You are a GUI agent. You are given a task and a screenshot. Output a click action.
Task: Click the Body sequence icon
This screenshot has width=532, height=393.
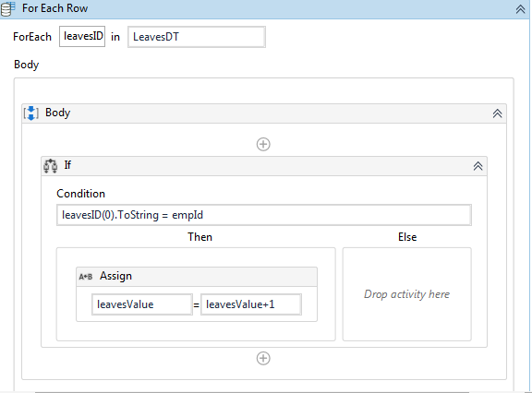click(x=30, y=113)
